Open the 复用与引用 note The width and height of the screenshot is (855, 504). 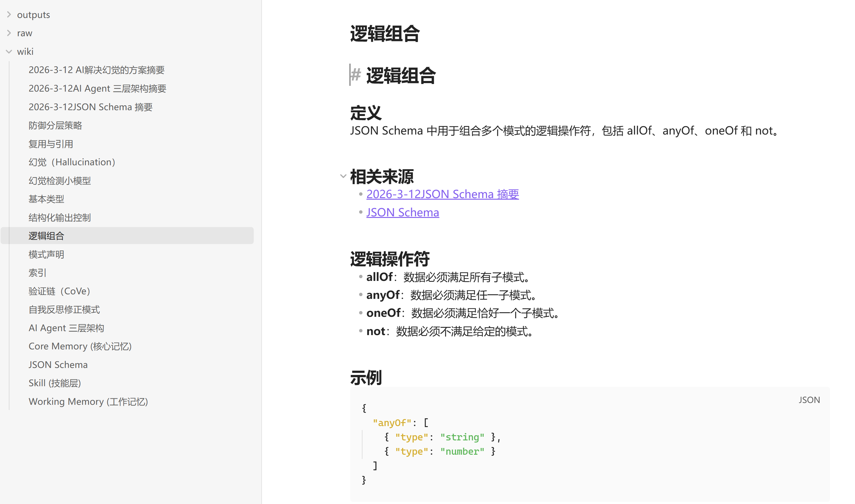point(51,144)
